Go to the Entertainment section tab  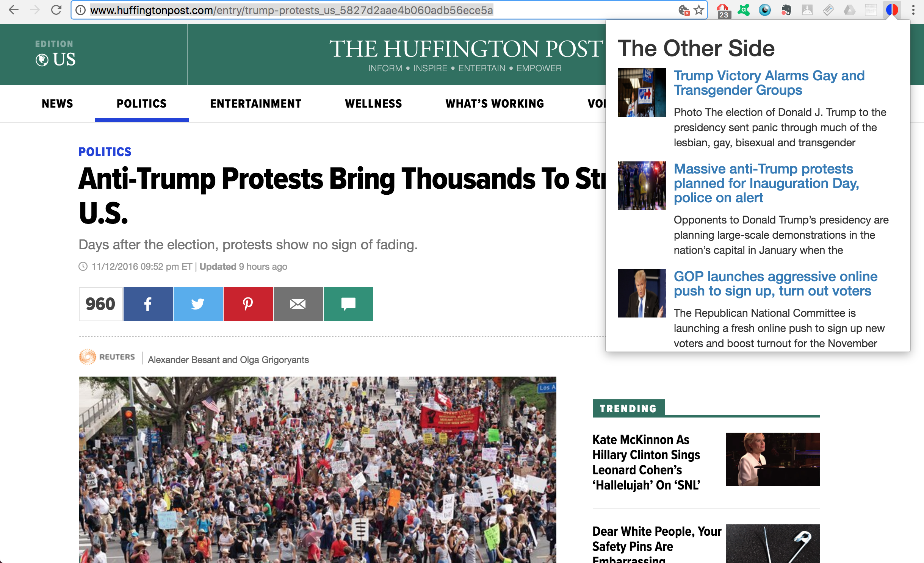pyautogui.click(x=255, y=103)
